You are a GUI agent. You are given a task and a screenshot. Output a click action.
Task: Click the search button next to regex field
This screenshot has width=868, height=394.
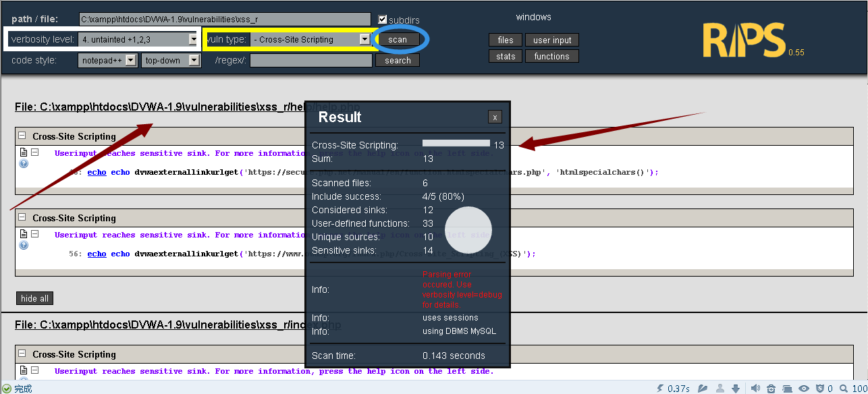click(398, 60)
